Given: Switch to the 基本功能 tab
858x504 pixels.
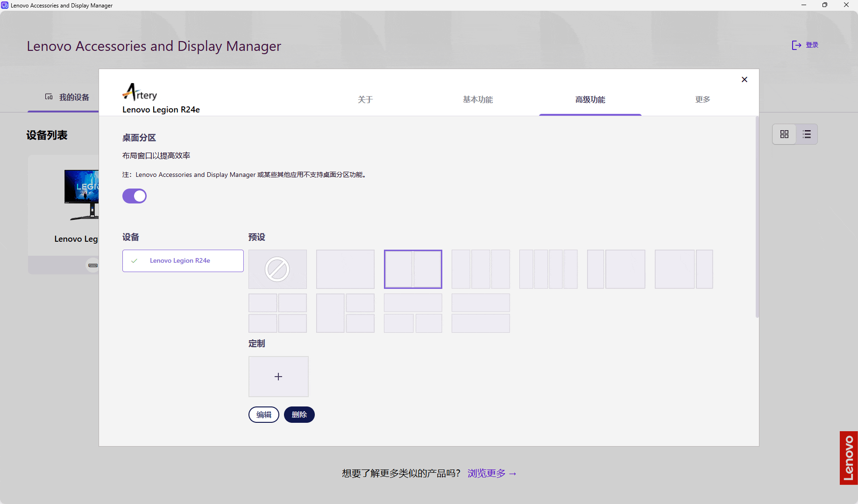Looking at the screenshot, I should [478, 99].
